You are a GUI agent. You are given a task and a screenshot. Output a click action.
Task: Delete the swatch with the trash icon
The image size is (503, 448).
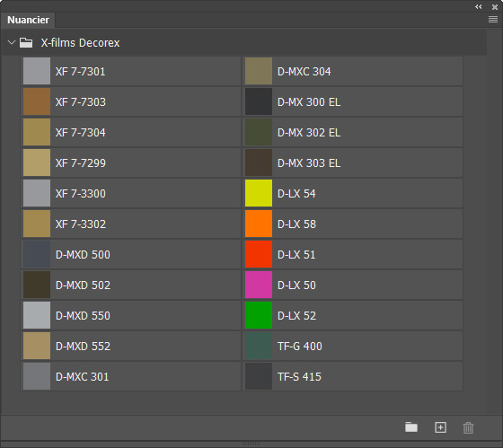click(468, 427)
